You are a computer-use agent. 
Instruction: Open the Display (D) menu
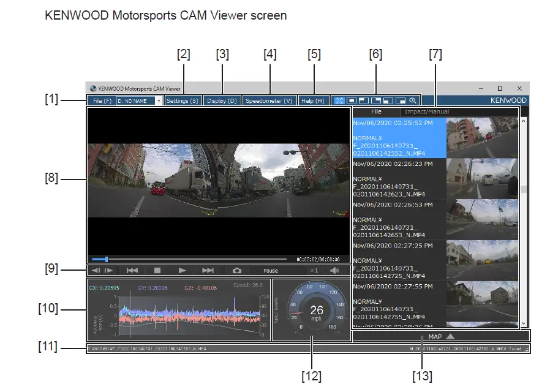pos(222,100)
